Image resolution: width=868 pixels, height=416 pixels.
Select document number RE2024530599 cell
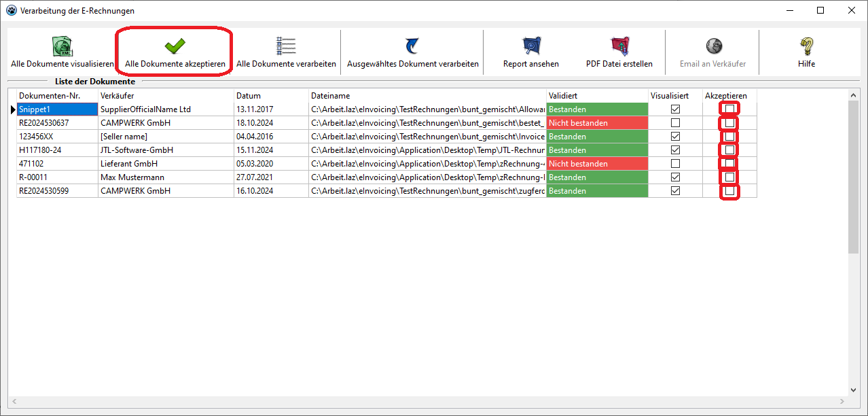(x=57, y=191)
